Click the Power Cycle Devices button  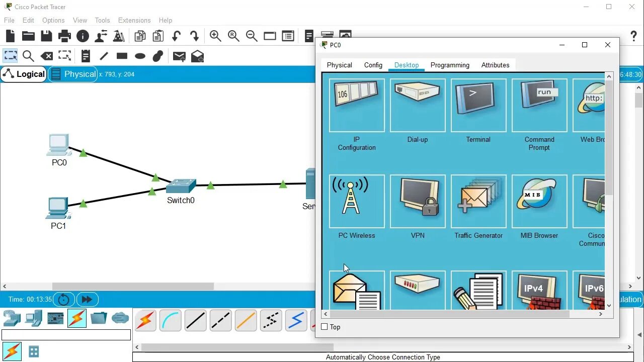tap(63, 299)
